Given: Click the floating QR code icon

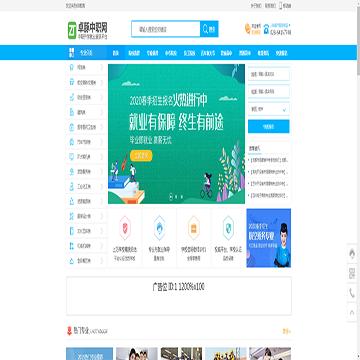Looking at the screenshot, I should tap(352, 273).
